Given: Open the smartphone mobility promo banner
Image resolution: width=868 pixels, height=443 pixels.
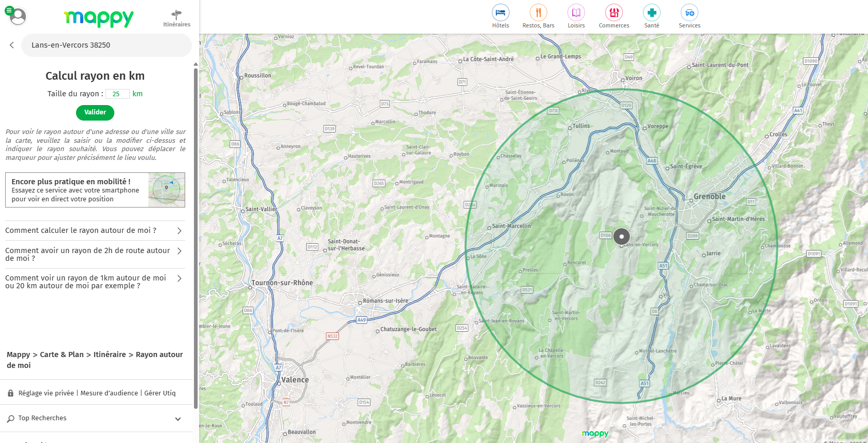Looking at the screenshot, I should [x=95, y=190].
